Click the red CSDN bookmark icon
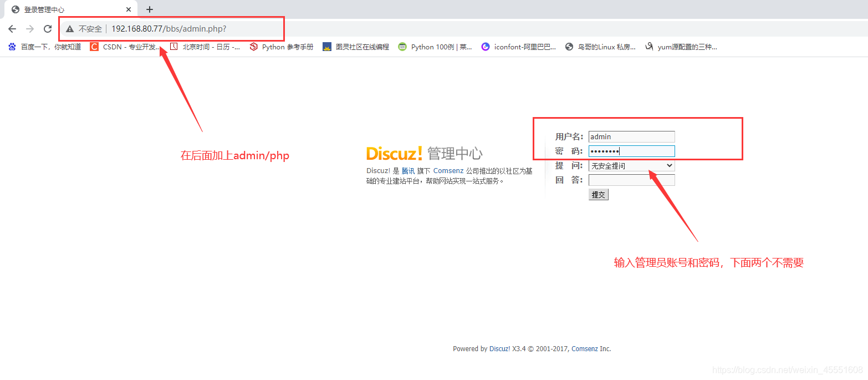868x380 pixels. (94, 47)
